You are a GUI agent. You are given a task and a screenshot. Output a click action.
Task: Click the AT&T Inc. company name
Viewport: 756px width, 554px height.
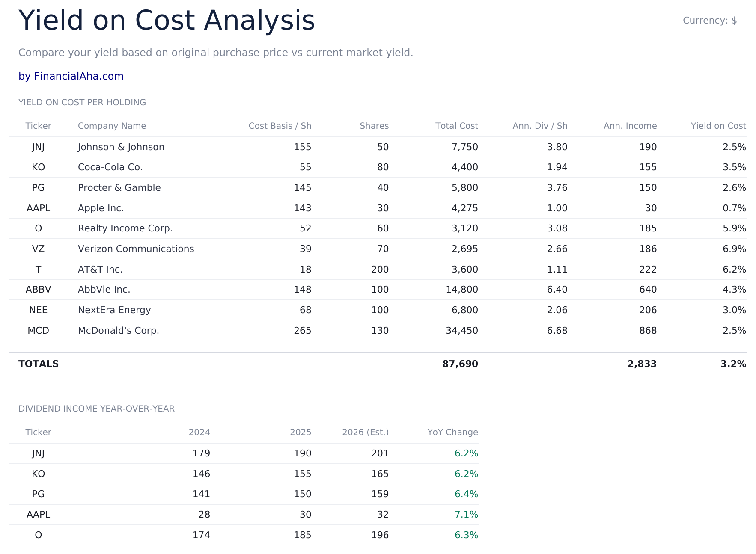click(x=100, y=270)
